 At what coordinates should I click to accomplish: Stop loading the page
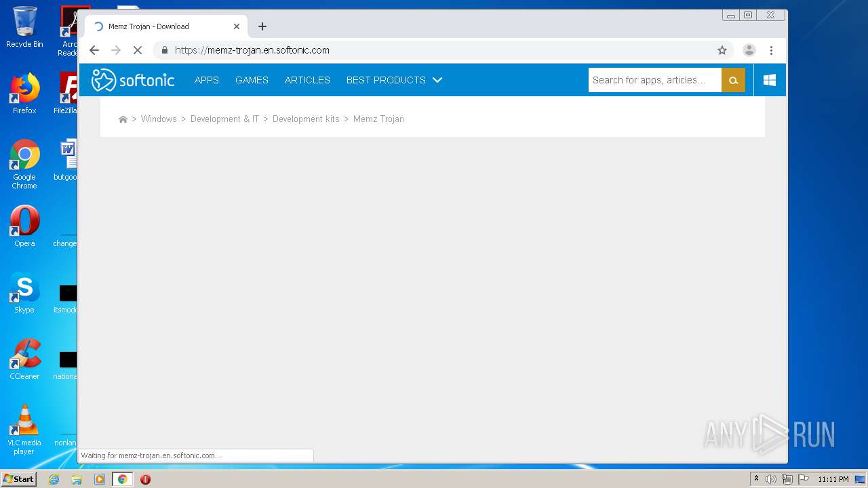[x=137, y=50]
